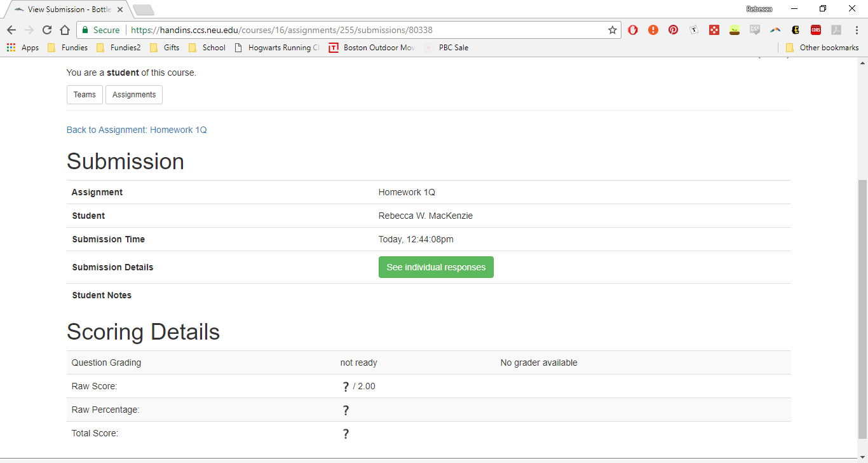Image resolution: width=868 pixels, height=463 pixels.
Task: Open the Teams page button
Action: [85, 95]
